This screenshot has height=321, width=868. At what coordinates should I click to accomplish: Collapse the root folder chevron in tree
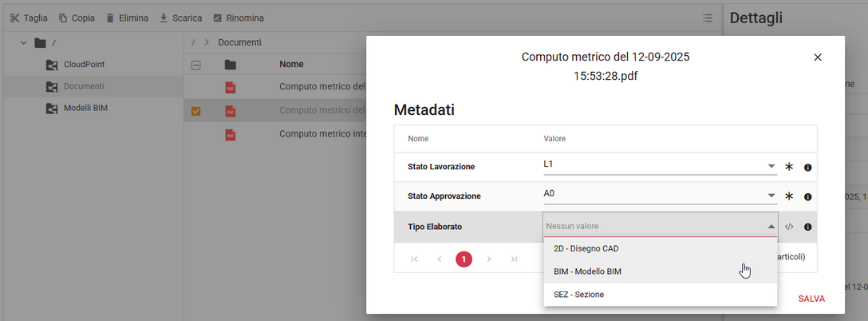23,42
